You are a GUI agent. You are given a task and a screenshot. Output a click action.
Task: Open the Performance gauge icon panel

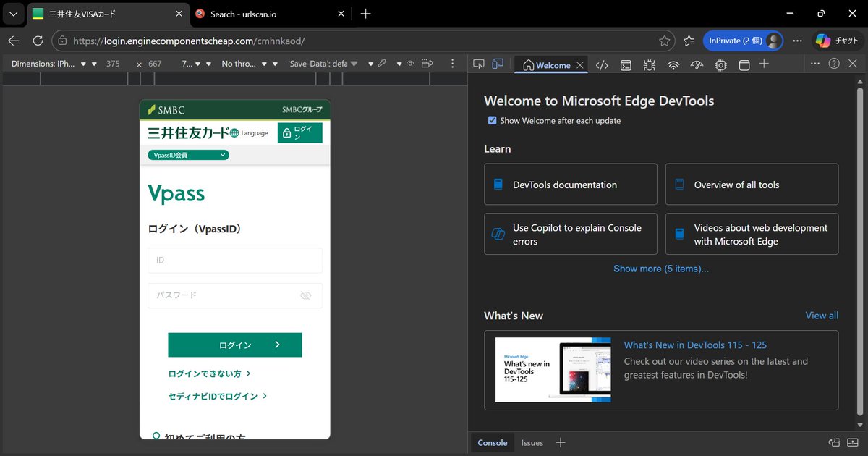point(697,65)
